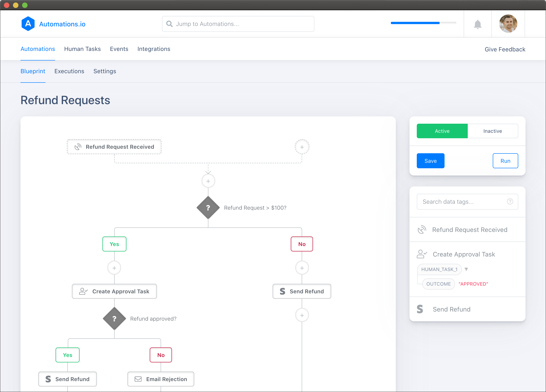Viewport: 546px width, 392px height.
Task: Click the Automations.io hexagon logo
Action: pos(28,24)
